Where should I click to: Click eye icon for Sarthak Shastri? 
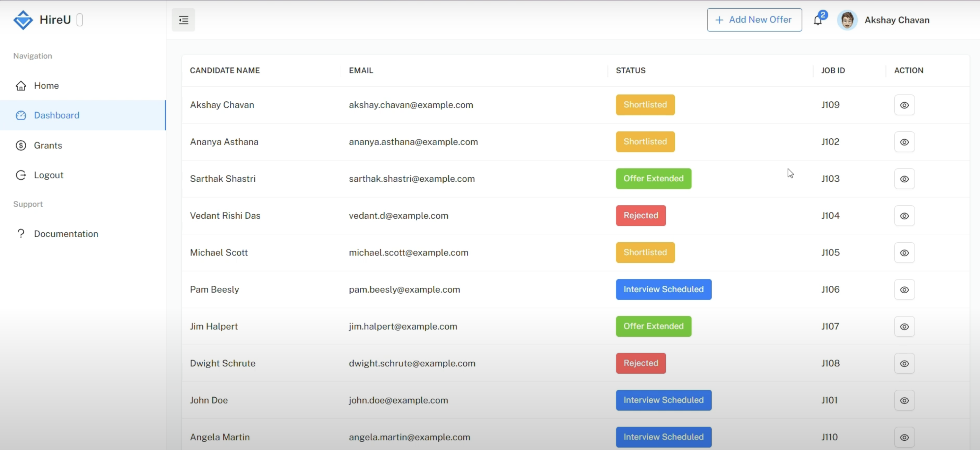[904, 179]
